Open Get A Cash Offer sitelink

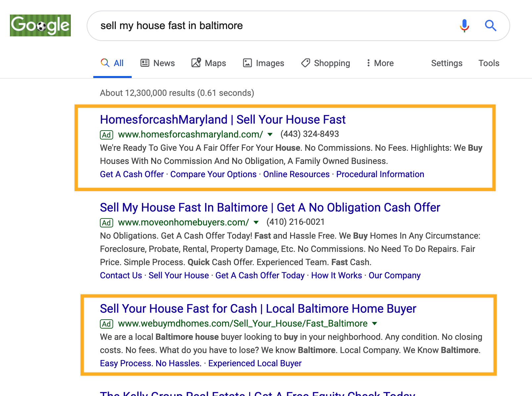pos(132,174)
